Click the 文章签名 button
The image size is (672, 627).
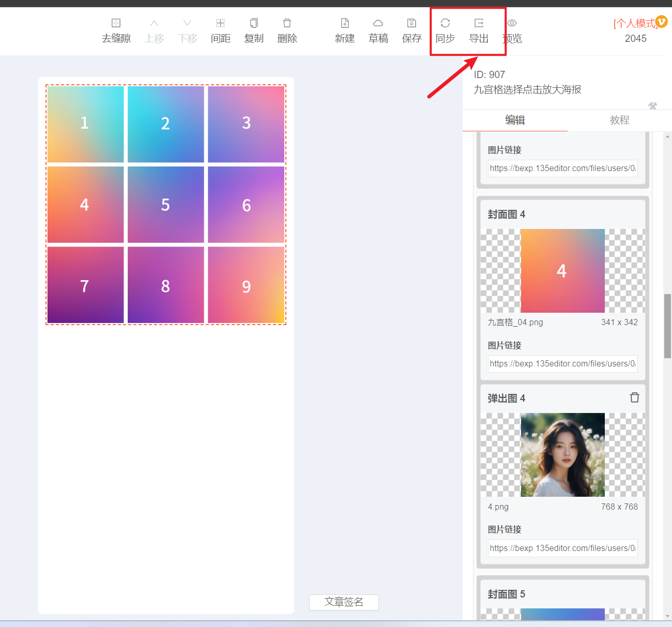(x=344, y=602)
